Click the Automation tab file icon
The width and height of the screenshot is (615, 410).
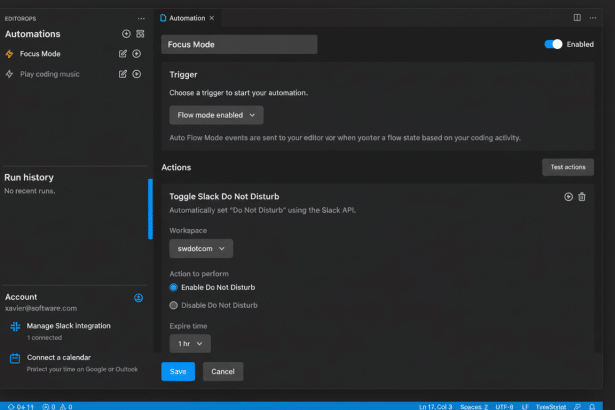point(163,18)
